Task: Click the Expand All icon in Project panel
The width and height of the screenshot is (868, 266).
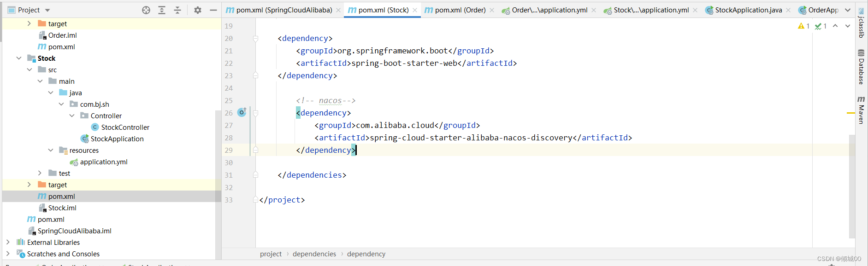Action: click(162, 10)
